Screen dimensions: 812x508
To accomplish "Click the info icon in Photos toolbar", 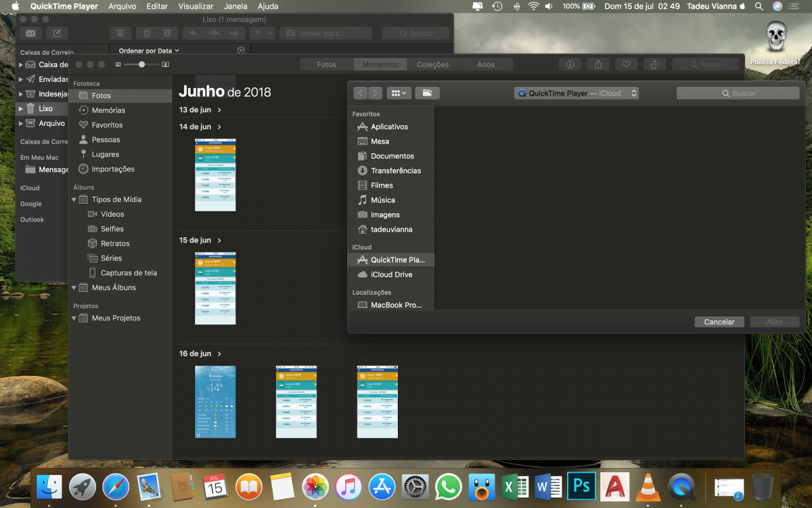I will pos(570,64).
